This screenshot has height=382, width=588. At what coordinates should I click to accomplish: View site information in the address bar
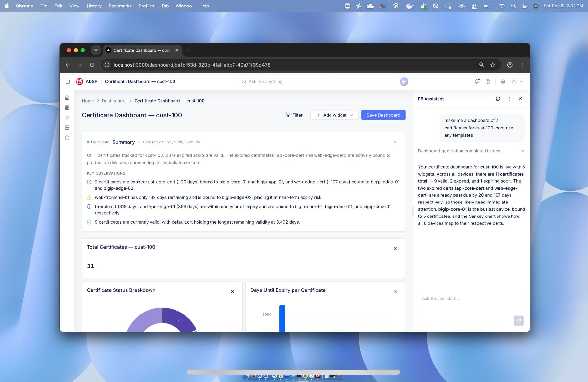tap(107, 65)
